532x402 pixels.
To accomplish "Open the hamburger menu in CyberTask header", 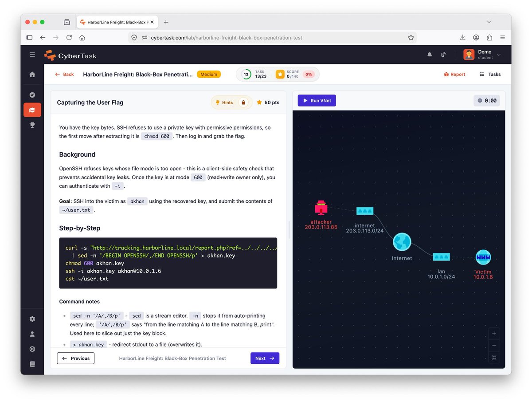I will pos(32,55).
